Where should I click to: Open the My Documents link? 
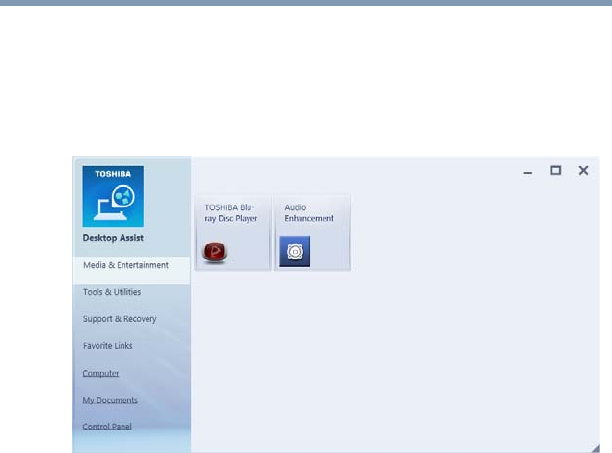pos(110,400)
